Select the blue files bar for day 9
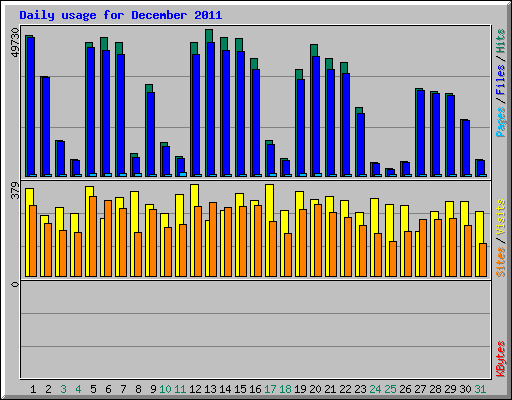This screenshot has width=512, height=400. (151, 134)
